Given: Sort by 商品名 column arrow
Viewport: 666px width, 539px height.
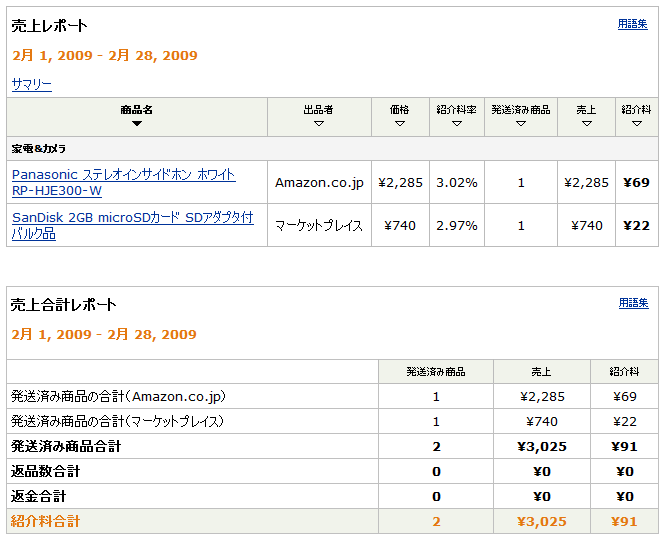Looking at the screenshot, I should coord(137,124).
